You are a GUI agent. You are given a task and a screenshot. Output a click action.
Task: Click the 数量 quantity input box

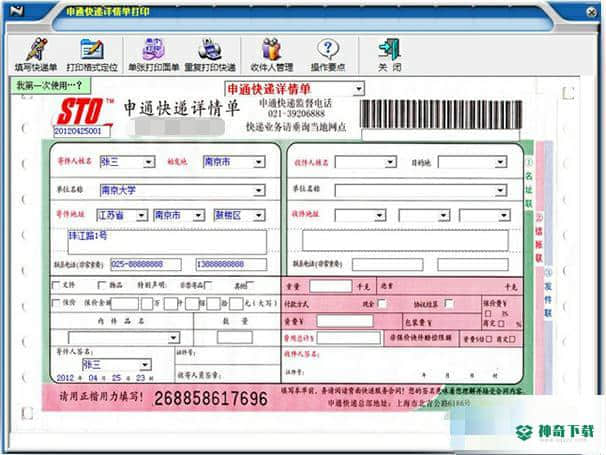click(x=235, y=337)
